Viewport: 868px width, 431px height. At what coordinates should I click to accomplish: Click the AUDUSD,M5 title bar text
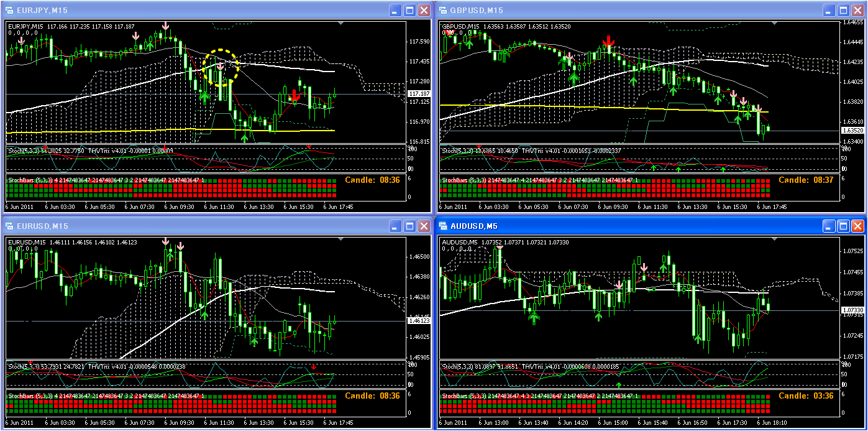tap(475, 226)
